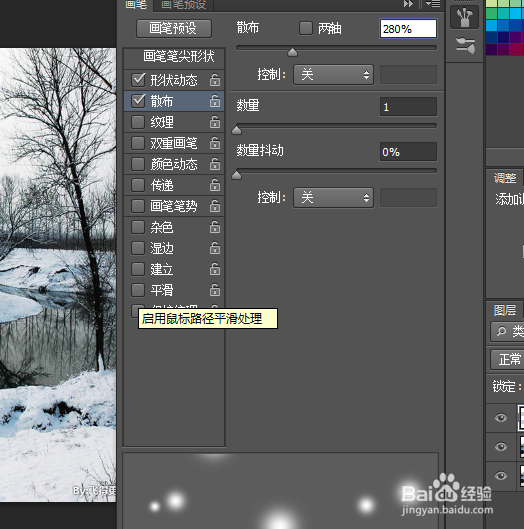Enable the 平滑 checkbox
This screenshot has width=524, height=529.
[138, 290]
